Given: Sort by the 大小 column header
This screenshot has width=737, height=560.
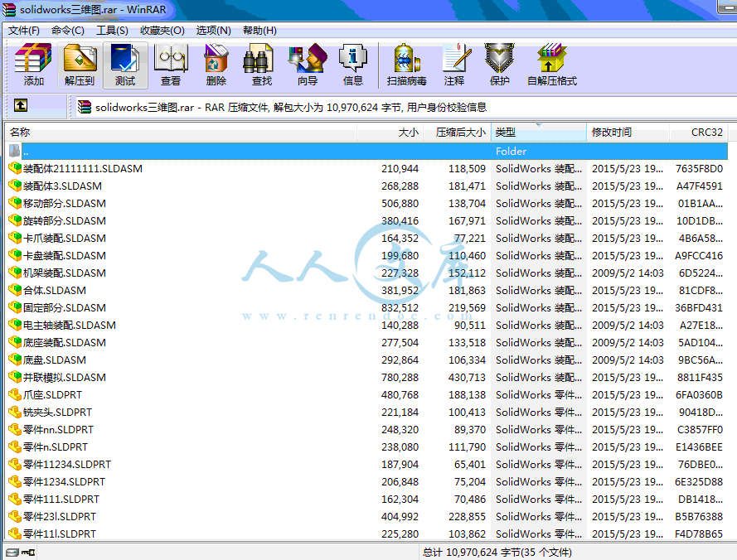Looking at the screenshot, I should pyautogui.click(x=390, y=132).
